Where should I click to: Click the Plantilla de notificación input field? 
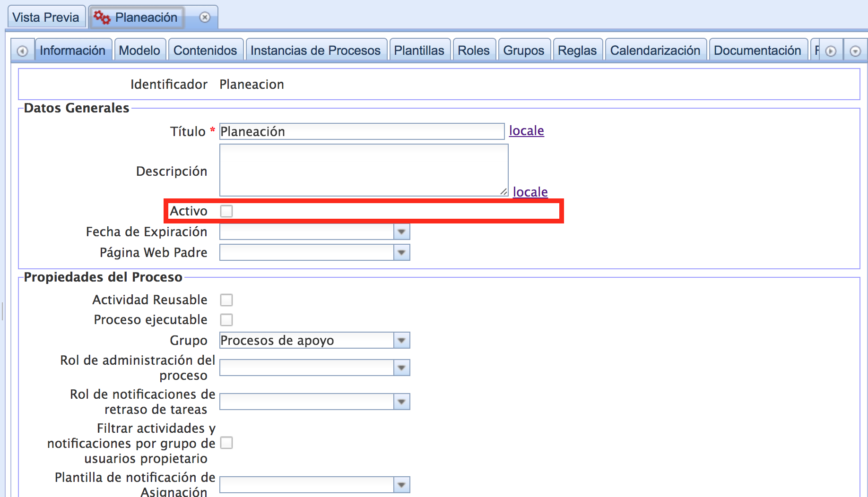click(x=307, y=485)
